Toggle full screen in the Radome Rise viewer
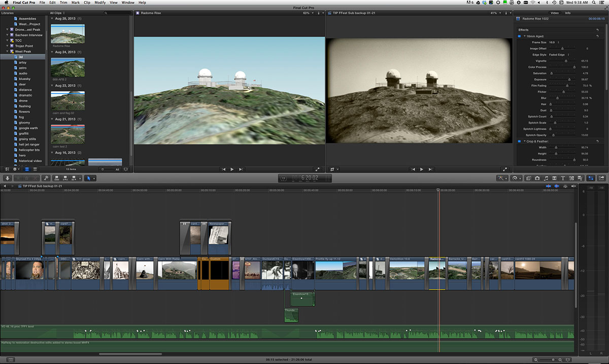The image size is (609, 364). click(x=318, y=169)
